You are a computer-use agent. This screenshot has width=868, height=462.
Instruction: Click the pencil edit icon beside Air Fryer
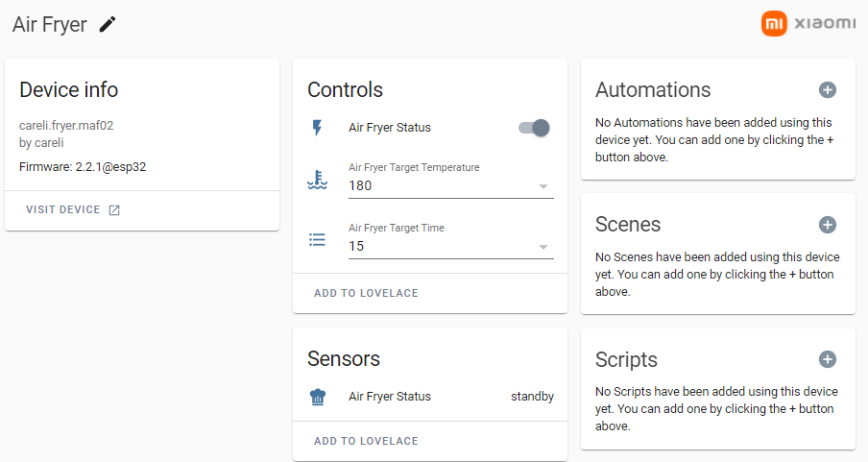pos(108,24)
